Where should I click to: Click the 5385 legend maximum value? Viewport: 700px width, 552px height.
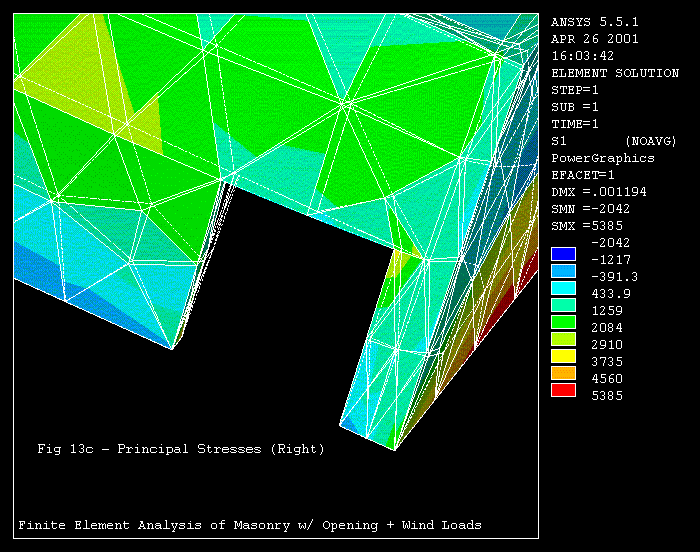tap(606, 396)
